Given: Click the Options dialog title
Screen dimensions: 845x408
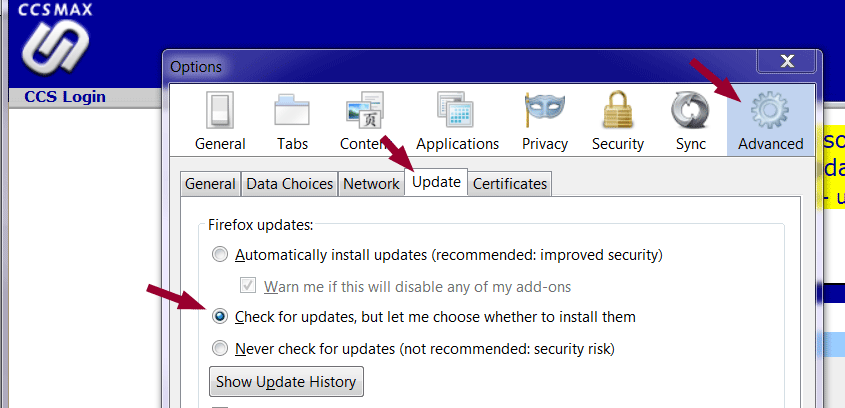Looking at the screenshot, I should [x=196, y=67].
